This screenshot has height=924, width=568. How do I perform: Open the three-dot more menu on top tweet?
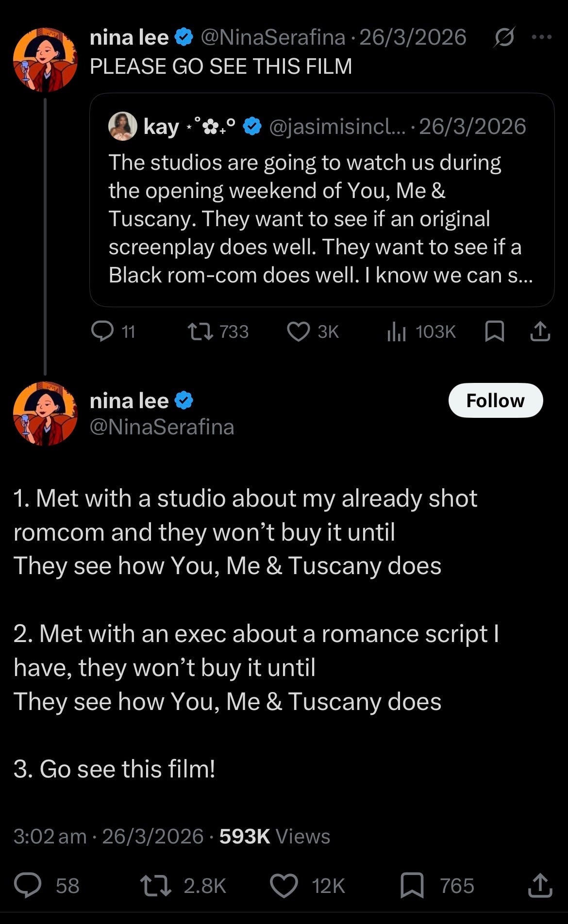(542, 37)
